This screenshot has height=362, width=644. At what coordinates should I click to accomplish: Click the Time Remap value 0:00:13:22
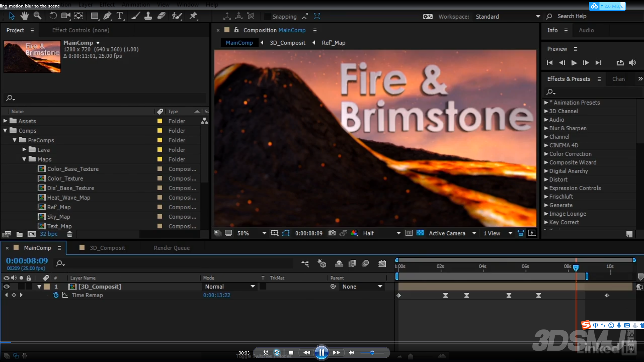217,295
